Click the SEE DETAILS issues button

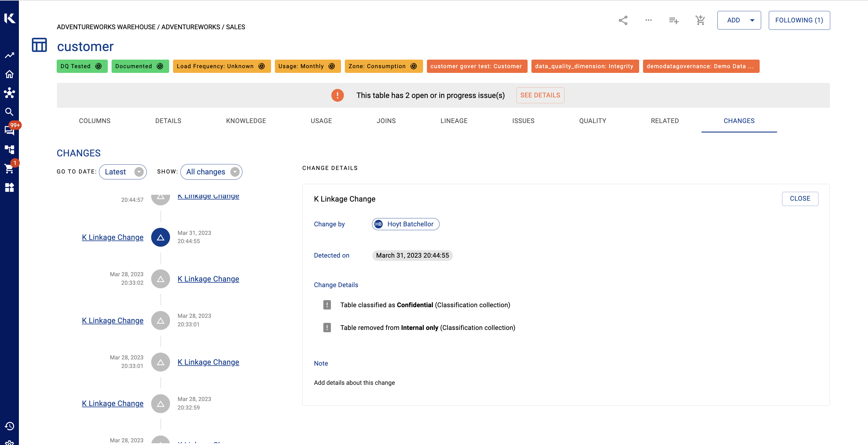pyautogui.click(x=540, y=95)
